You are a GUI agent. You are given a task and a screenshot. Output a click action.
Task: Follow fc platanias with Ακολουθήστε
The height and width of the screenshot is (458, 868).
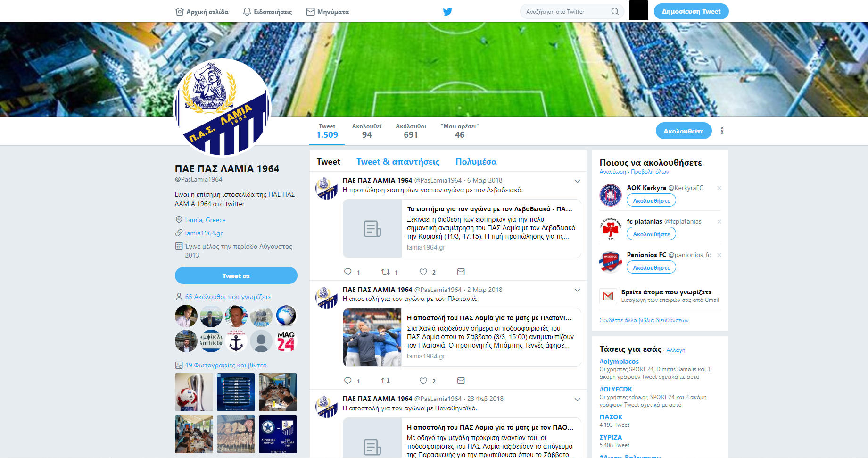[x=651, y=234]
